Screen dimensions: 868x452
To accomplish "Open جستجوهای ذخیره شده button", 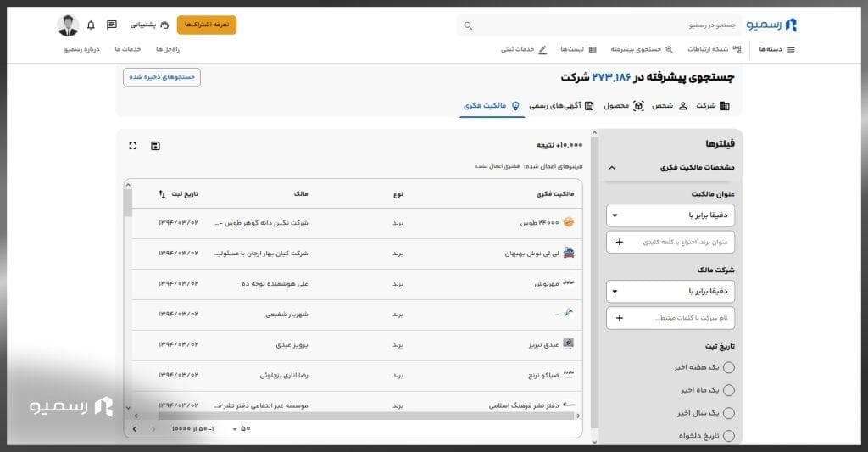I will pyautogui.click(x=162, y=77).
